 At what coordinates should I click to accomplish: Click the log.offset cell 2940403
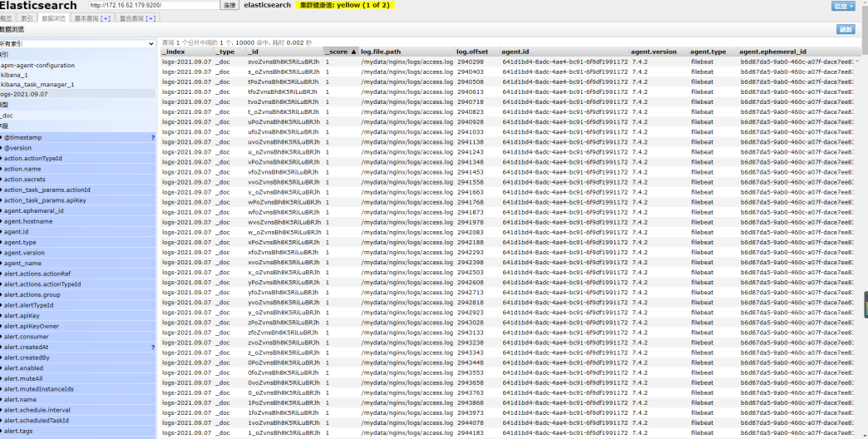[470, 72]
